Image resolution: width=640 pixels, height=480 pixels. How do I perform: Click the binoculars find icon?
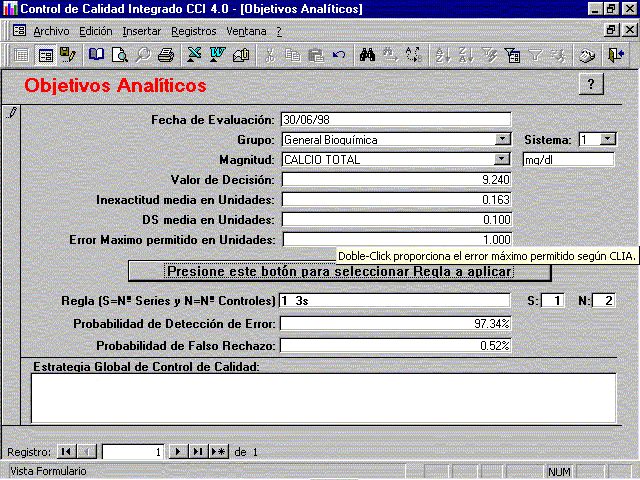368,55
